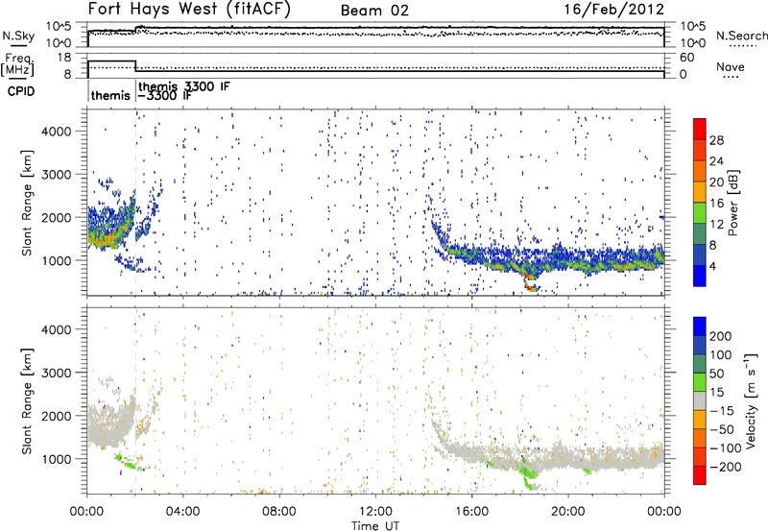The width and height of the screenshot is (768, 532).
Task: Click the '16:00' time tick label
Action: coord(471,512)
